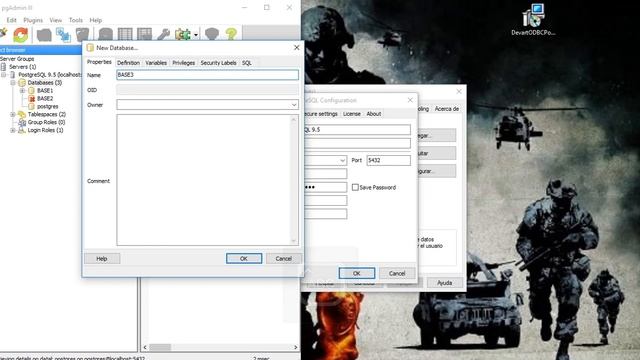Collapse the Databases (3) node
The height and width of the screenshot is (360, 640).
point(13,82)
